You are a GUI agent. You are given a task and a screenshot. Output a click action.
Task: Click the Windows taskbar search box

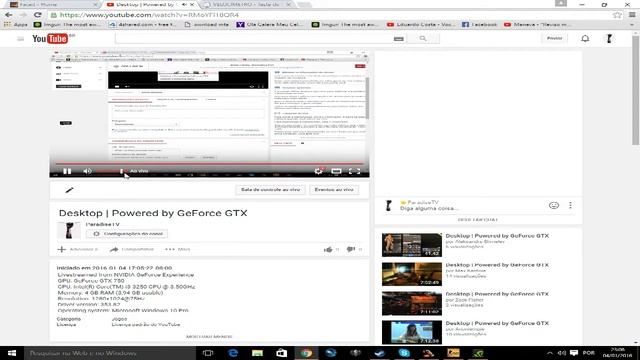point(110,353)
